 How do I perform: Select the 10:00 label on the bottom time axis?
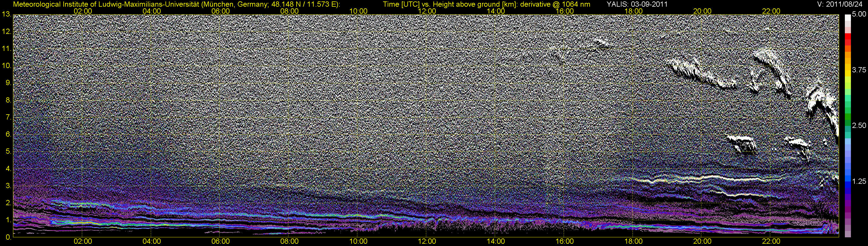(x=358, y=241)
